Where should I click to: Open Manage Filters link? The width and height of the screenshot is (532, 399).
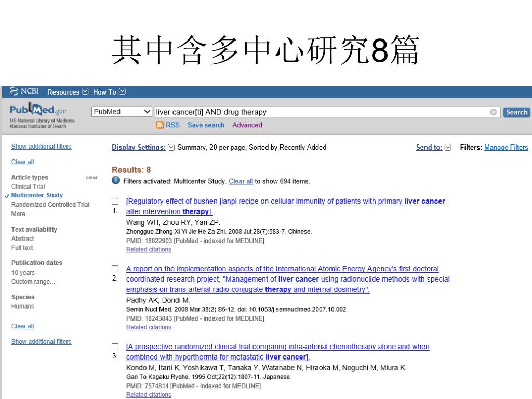coord(506,147)
